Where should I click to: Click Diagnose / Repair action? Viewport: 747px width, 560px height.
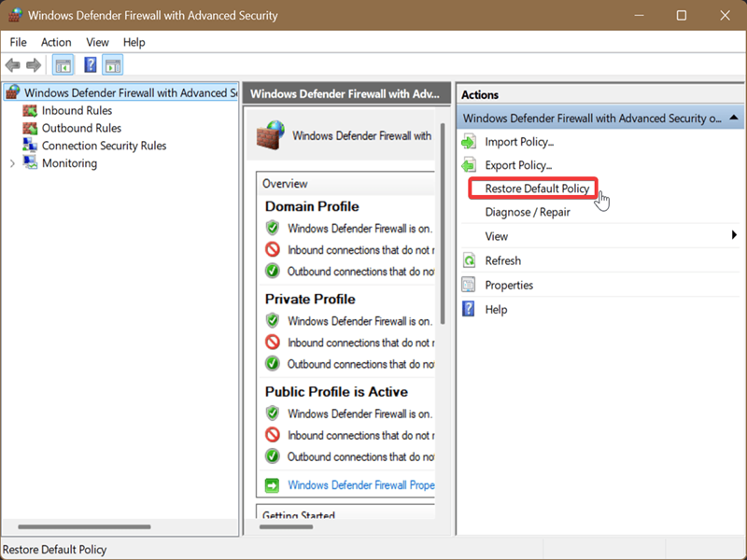point(528,212)
